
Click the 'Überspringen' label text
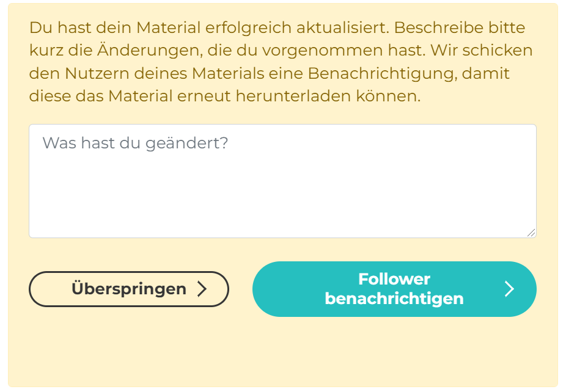[129, 289]
